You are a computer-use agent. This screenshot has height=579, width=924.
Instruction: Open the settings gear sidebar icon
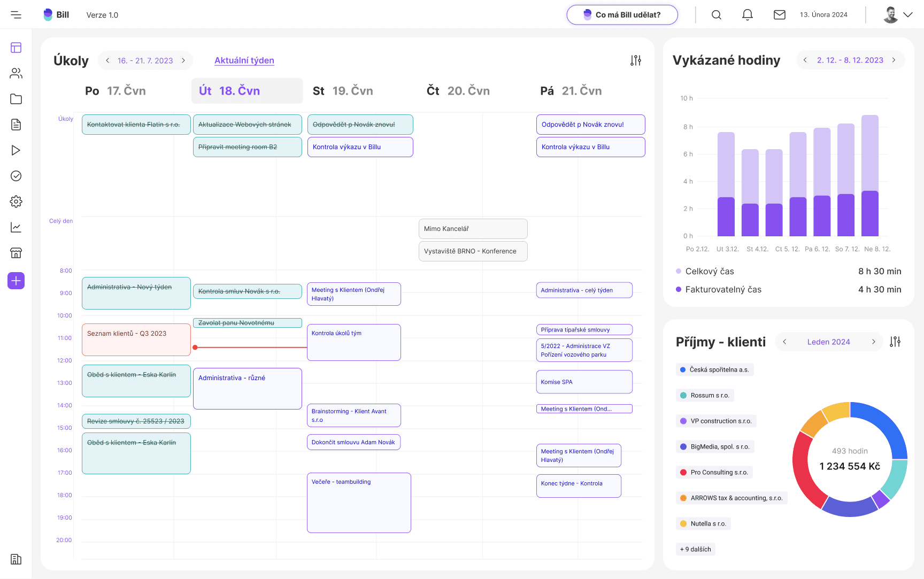point(16,202)
